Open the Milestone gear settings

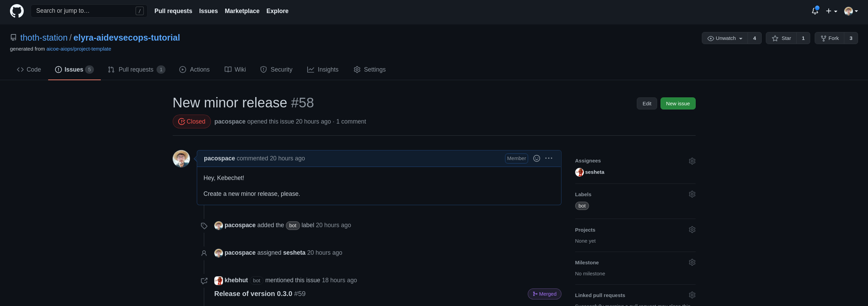692,262
